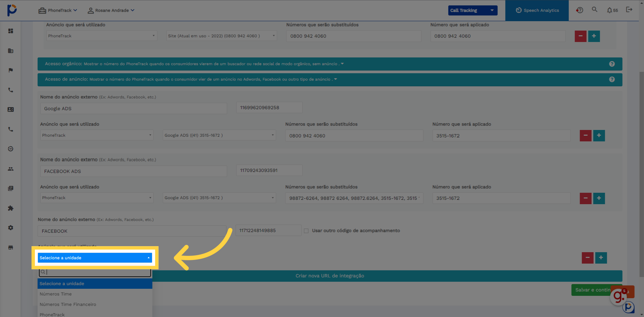Open top PhoneTrack unit dropdown
The image size is (644, 317).
(x=102, y=36)
